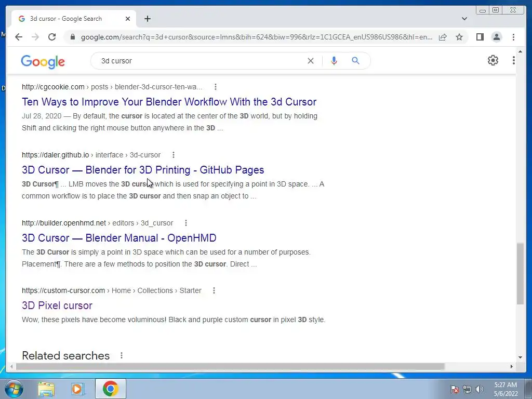Open a new tab with the plus button
This screenshot has width=532, height=399.
[147, 19]
